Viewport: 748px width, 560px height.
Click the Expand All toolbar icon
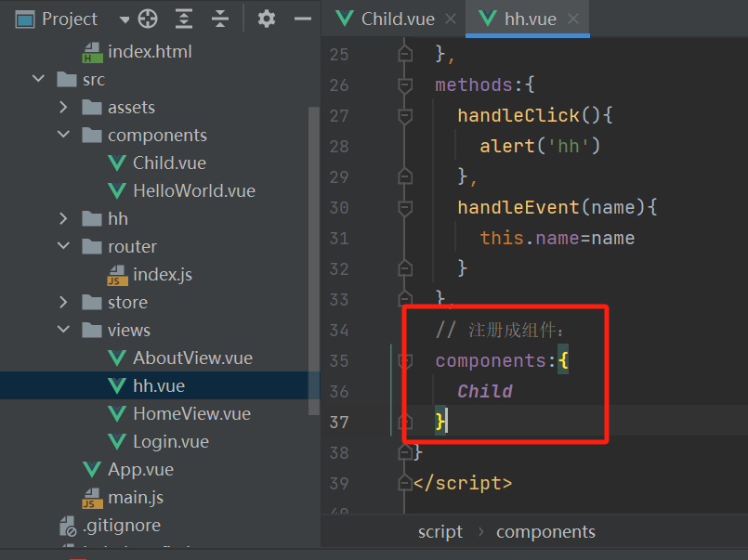point(184,20)
